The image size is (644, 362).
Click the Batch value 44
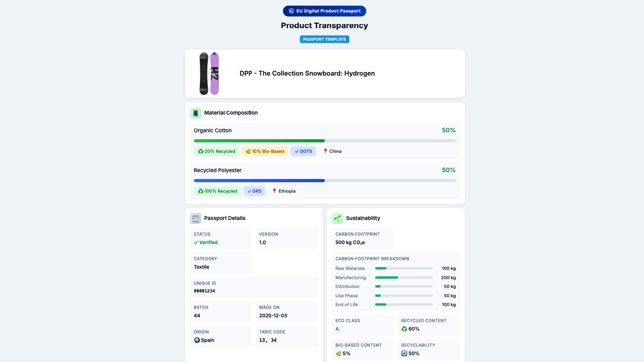click(x=197, y=316)
